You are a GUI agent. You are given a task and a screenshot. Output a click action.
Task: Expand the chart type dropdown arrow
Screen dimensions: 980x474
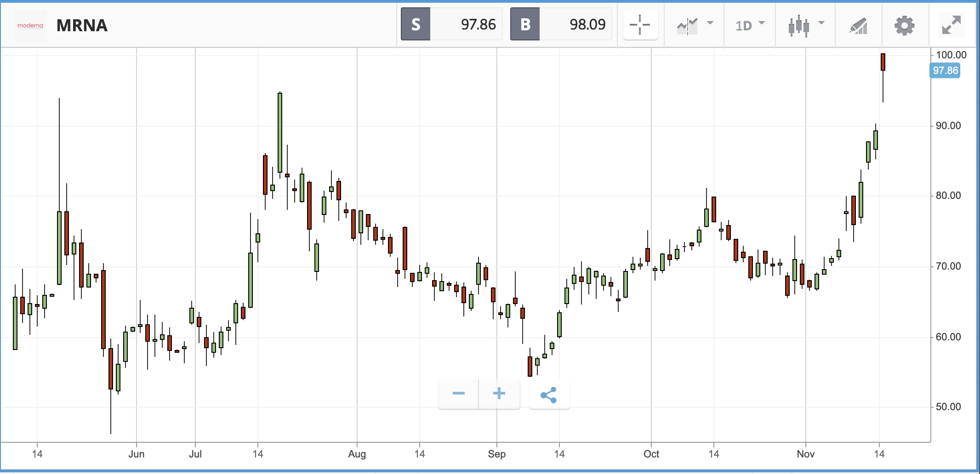tap(821, 23)
